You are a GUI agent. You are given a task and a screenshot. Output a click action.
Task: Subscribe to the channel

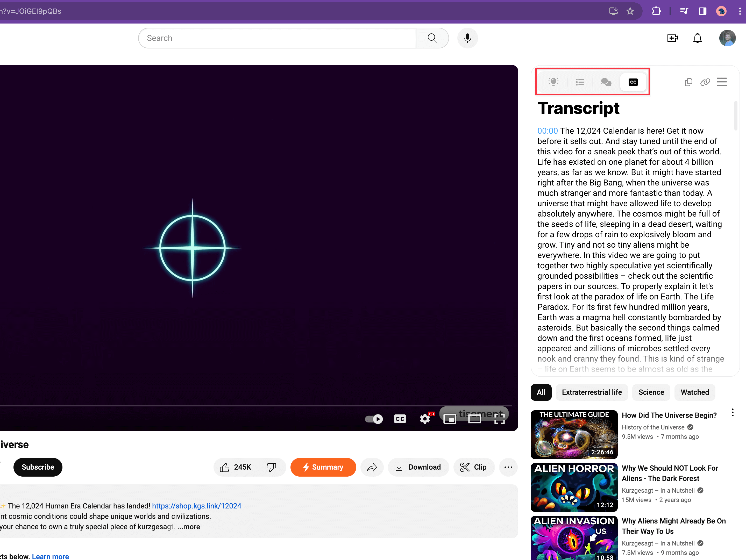point(38,467)
